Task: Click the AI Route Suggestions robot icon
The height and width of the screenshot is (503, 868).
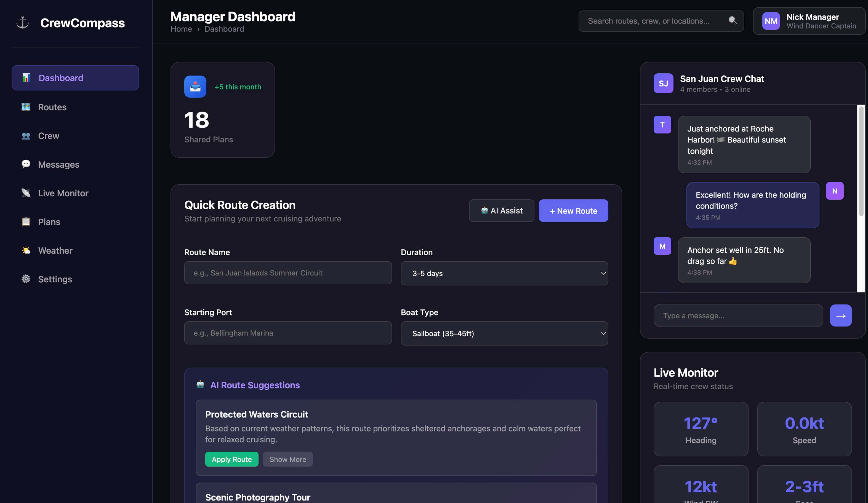Action: coord(200,385)
